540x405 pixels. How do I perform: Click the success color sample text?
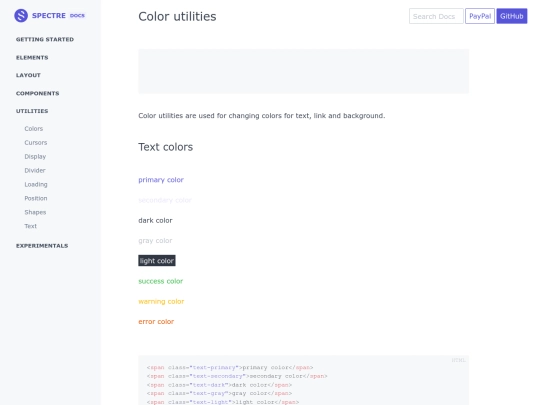[160, 281]
